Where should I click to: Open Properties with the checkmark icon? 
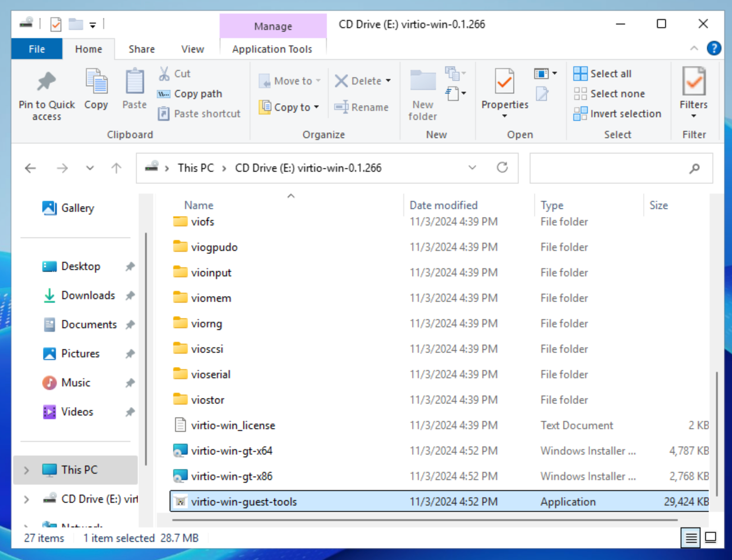tap(504, 81)
